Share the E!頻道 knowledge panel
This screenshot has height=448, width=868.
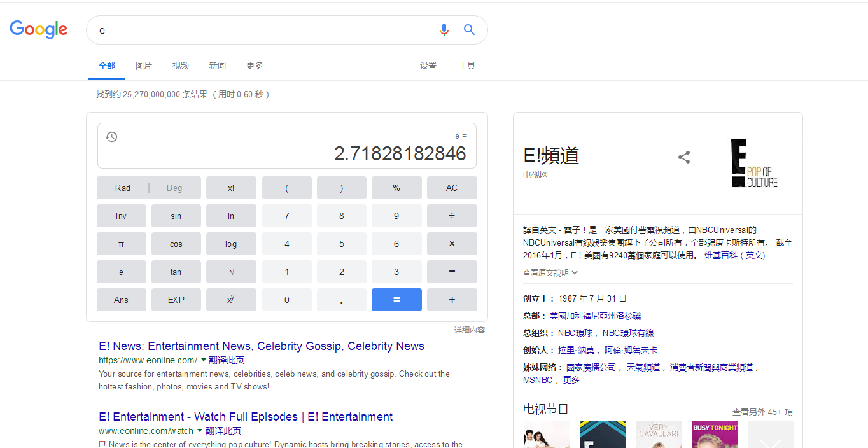click(x=684, y=157)
